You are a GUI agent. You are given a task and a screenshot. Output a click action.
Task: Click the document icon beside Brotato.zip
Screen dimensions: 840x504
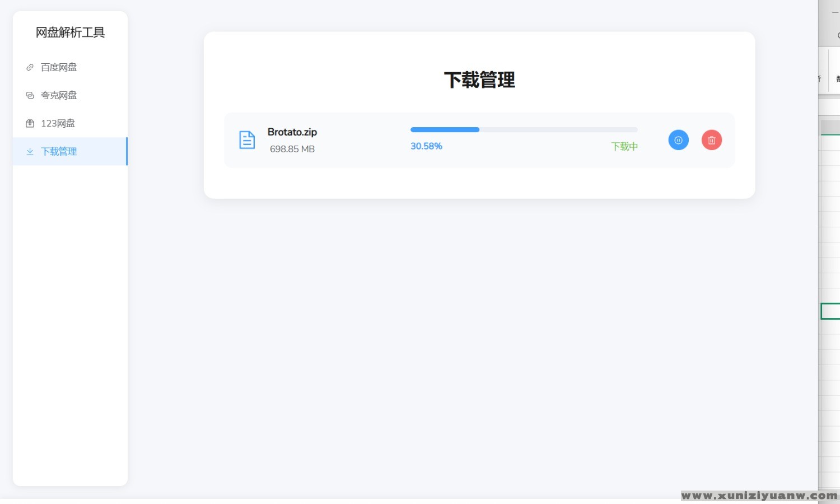click(247, 140)
